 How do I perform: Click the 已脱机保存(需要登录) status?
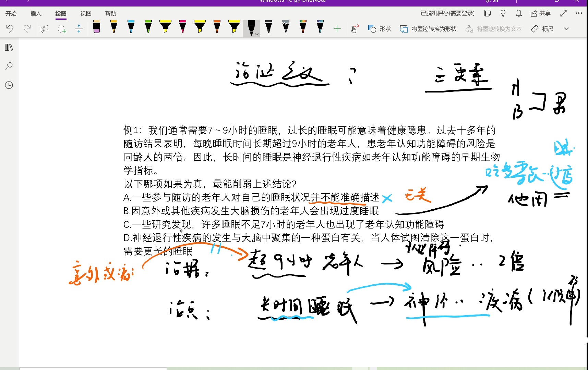(447, 13)
